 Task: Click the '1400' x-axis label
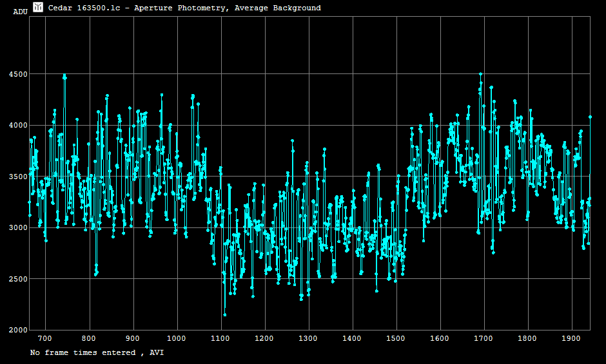pyautogui.click(x=352, y=338)
